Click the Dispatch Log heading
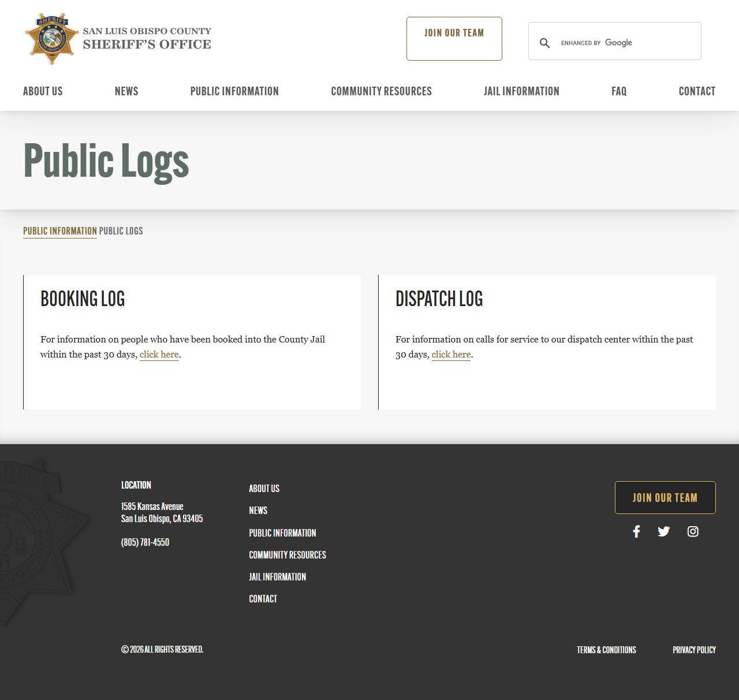 point(439,299)
